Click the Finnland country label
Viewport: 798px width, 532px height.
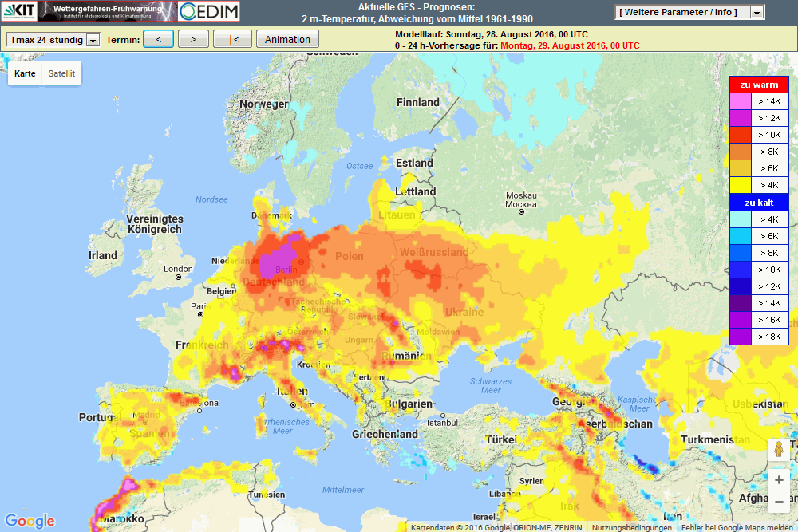(418, 102)
